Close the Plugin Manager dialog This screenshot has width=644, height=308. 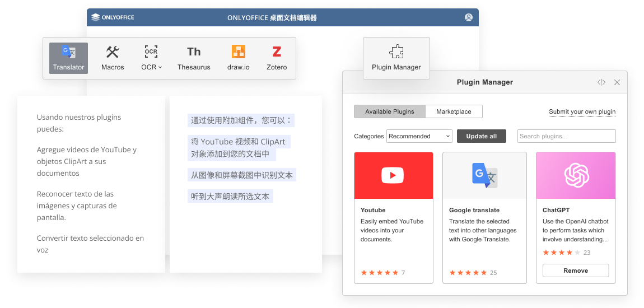617,82
